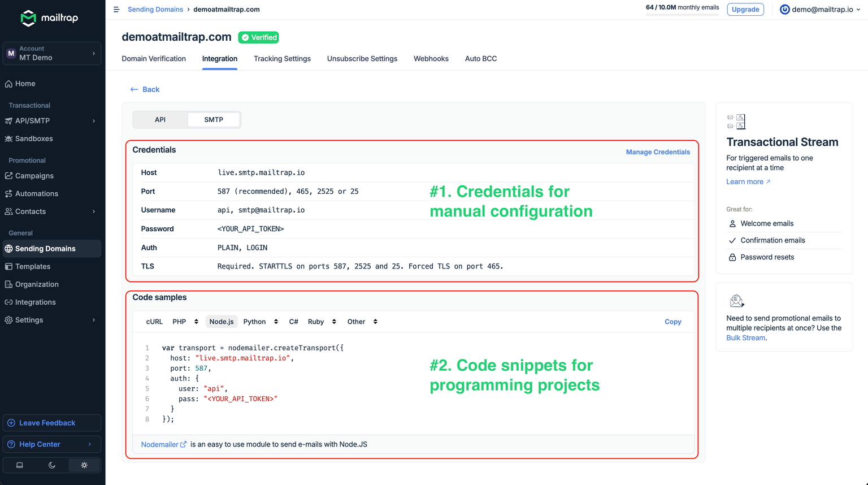Screen dimensions: 868x485
Task: Click the Leave Feedback button
Action: coord(52,423)
